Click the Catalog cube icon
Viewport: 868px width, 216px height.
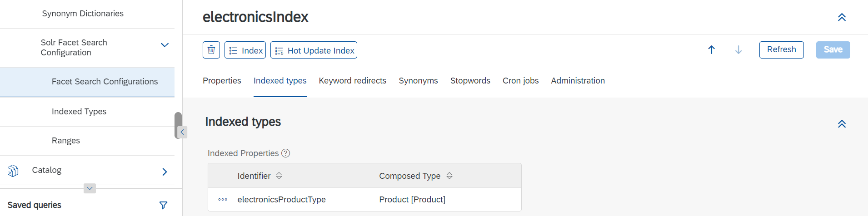point(13,171)
